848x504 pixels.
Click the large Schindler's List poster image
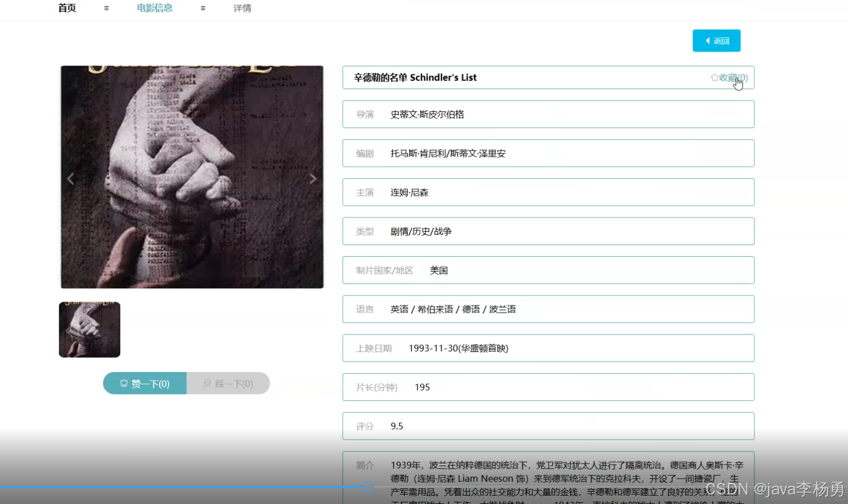coord(192,177)
